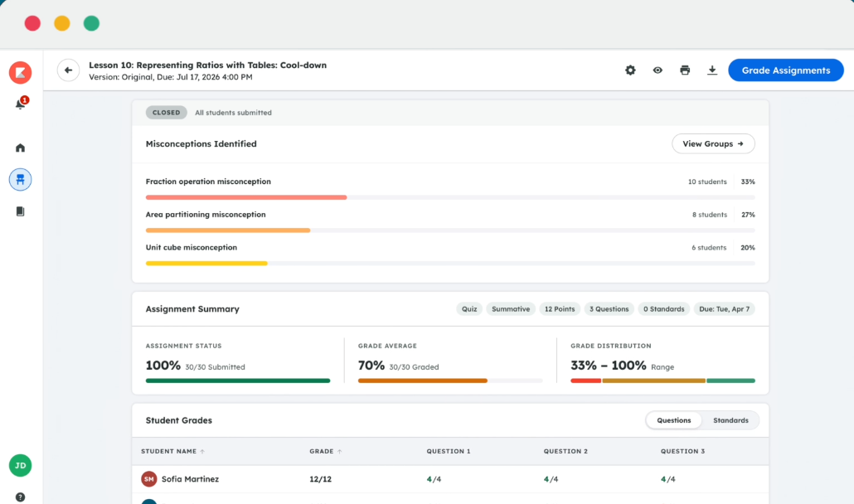Open the classes desk icon

(20, 180)
